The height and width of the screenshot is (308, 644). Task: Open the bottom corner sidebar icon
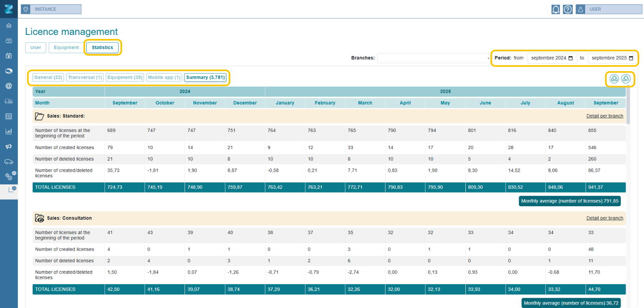click(12, 190)
